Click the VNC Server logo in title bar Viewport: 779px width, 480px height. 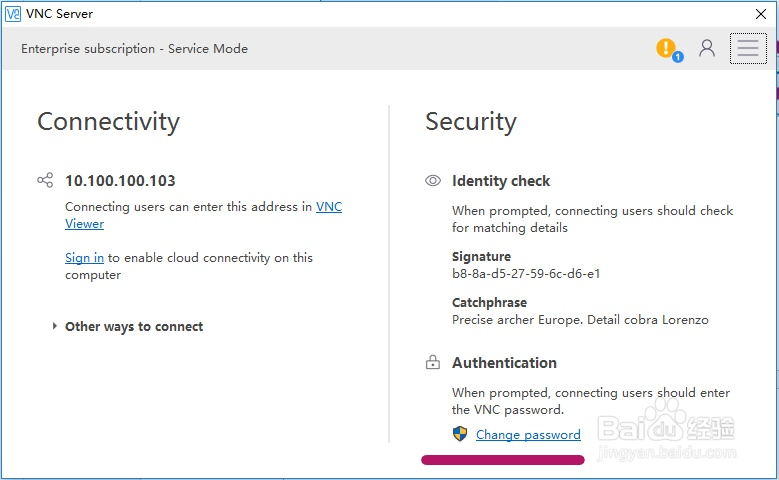pos(13,14)
